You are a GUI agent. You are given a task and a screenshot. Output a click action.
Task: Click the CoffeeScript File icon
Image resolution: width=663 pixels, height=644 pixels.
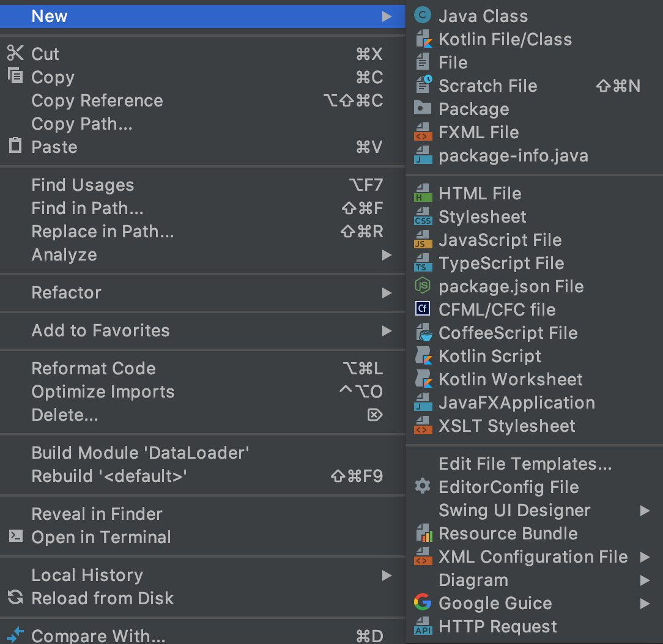tap(423, 333)
